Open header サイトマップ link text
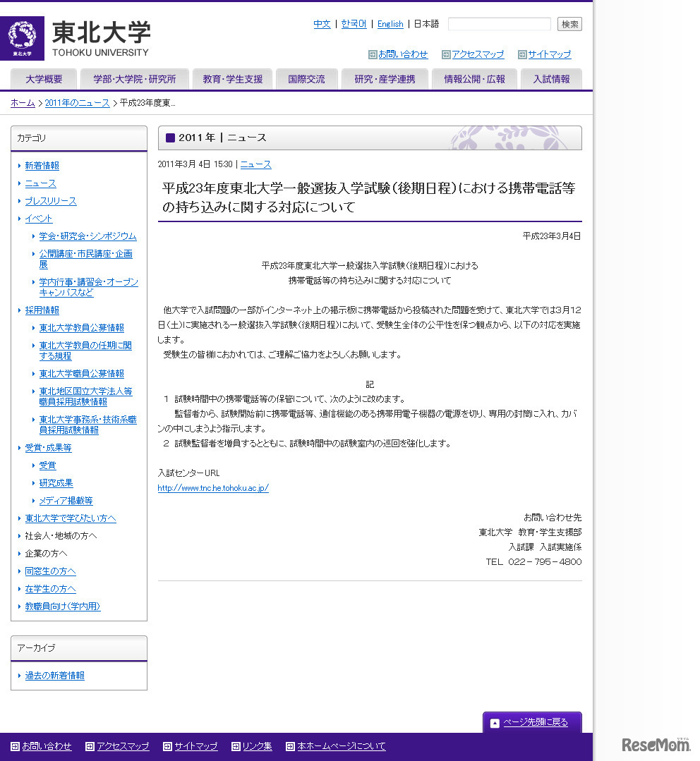The width and height of the screenshot is (700, 761). (550, 54)
